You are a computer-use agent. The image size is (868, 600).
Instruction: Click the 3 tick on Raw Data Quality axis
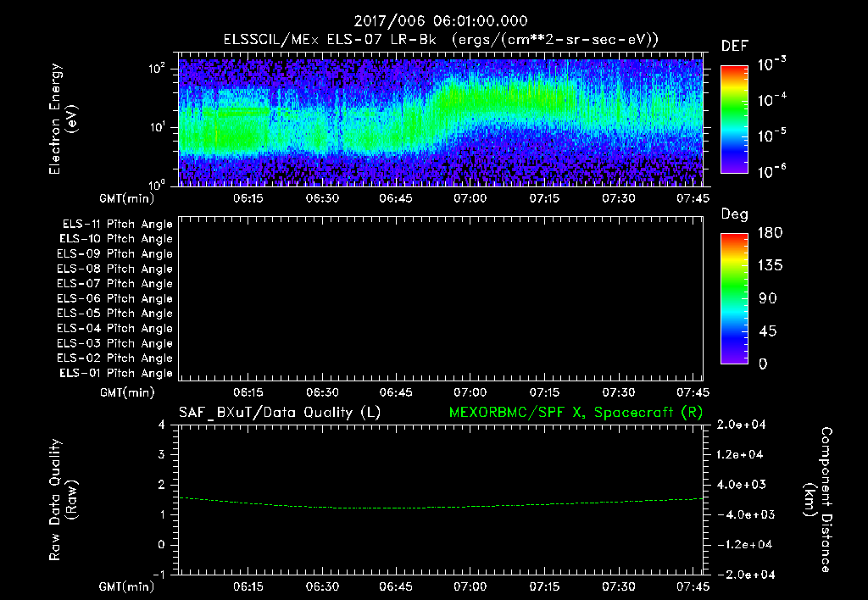(161, 454)
